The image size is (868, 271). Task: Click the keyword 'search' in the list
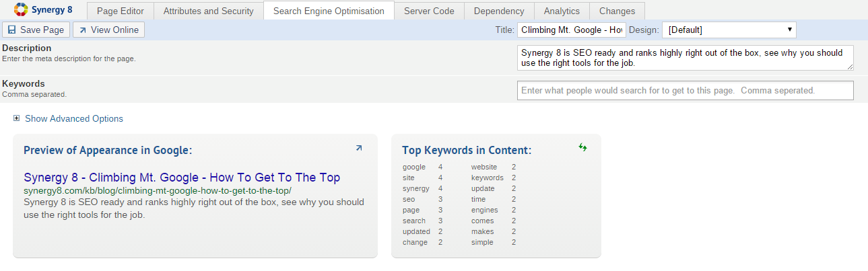tap(414, 221)
